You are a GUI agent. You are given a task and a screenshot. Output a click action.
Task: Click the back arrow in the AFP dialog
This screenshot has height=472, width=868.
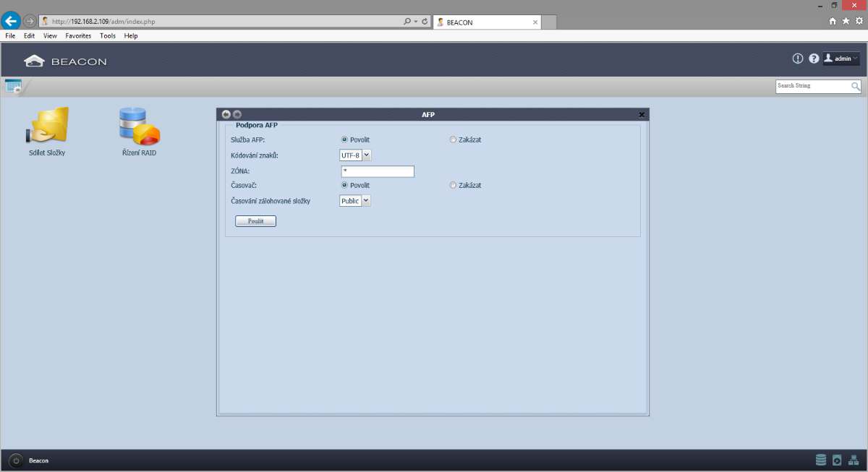[x=226, y=114]
